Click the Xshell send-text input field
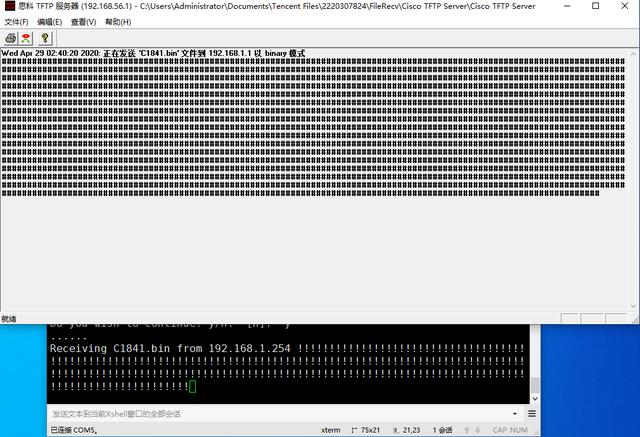 pyautogui.click(x=280, y=414)
